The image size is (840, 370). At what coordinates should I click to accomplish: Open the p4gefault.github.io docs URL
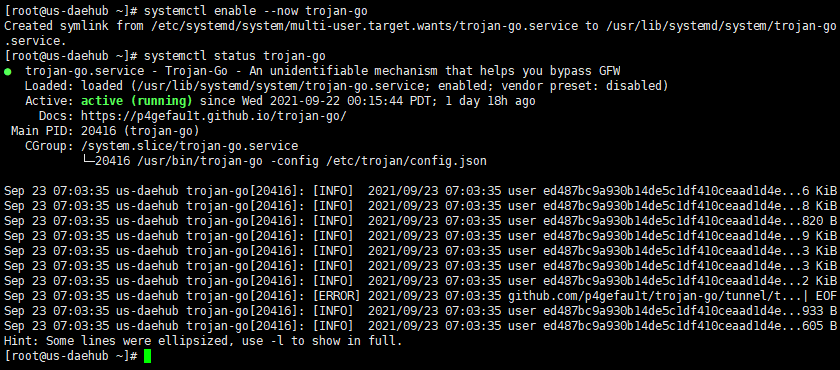tap(214, 116)
